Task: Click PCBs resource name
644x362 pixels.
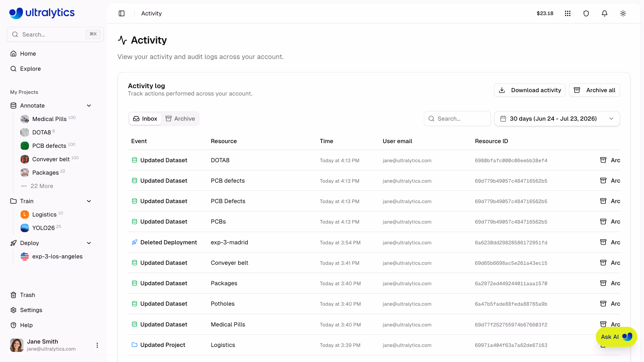Action: coord(218,222)
